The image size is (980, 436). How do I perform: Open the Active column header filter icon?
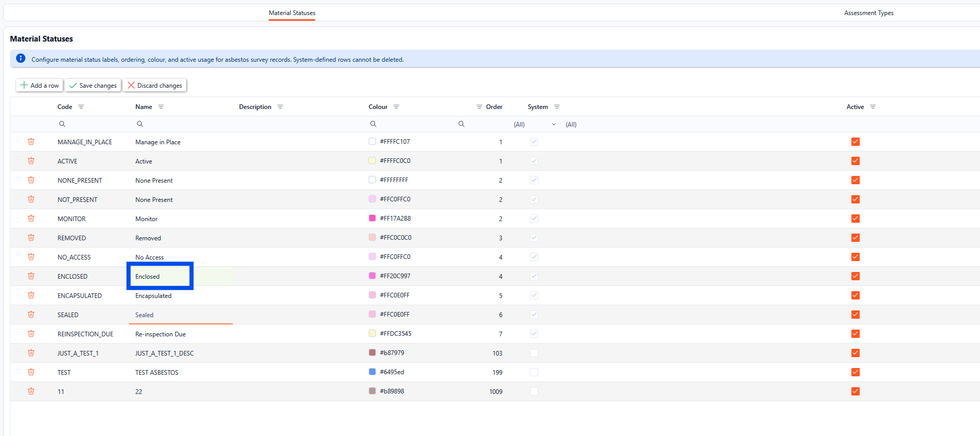pos(873,107)
